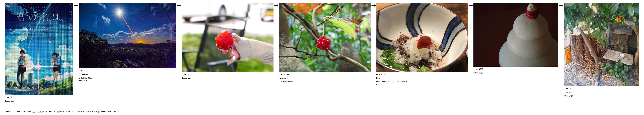Open the sunset beam landscape image
This screenshot has height=115, width=644.
pos(127,36)
